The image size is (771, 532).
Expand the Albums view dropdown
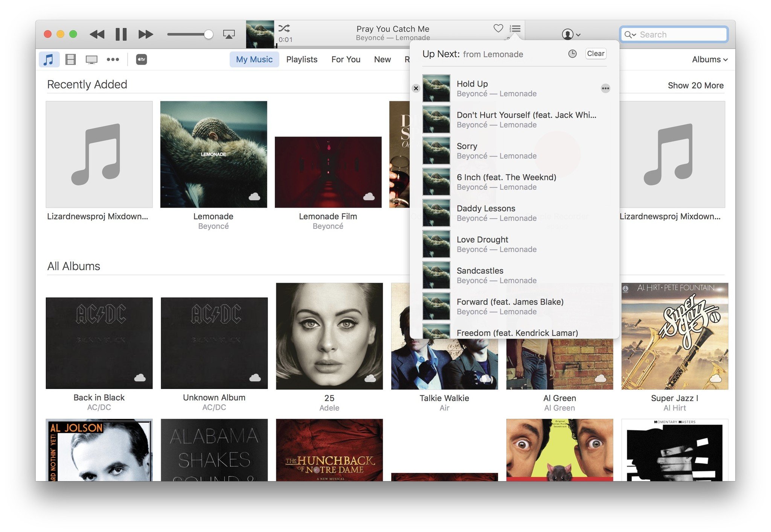pyautogui.click(x=710, y=59)
